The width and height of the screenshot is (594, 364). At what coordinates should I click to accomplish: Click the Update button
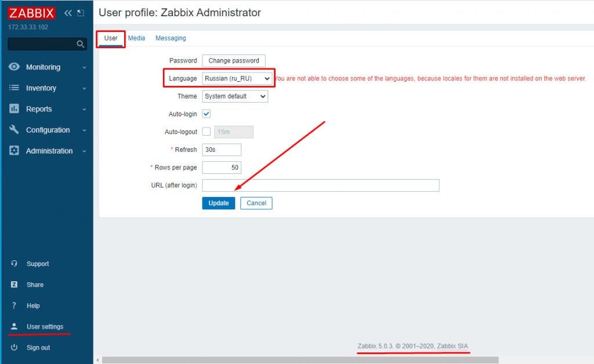(x=219, y=203)
